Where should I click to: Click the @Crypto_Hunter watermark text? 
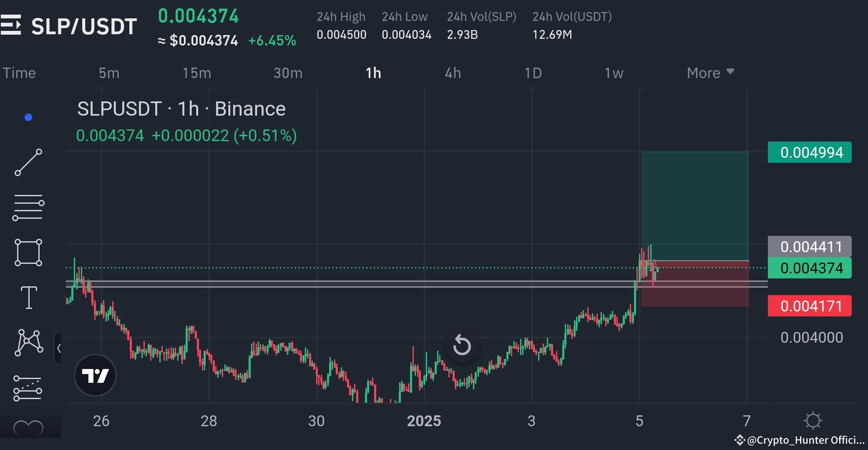(x=814, y=440)
